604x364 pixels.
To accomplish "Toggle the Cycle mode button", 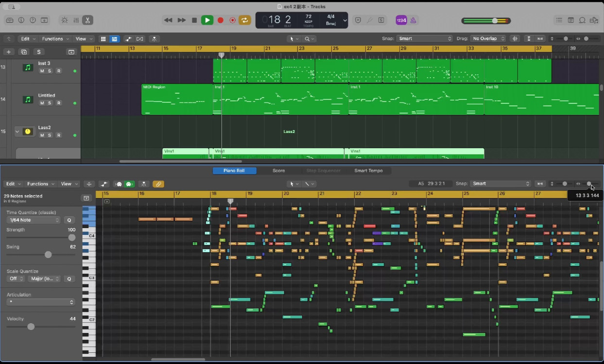I will click(245, 20).
